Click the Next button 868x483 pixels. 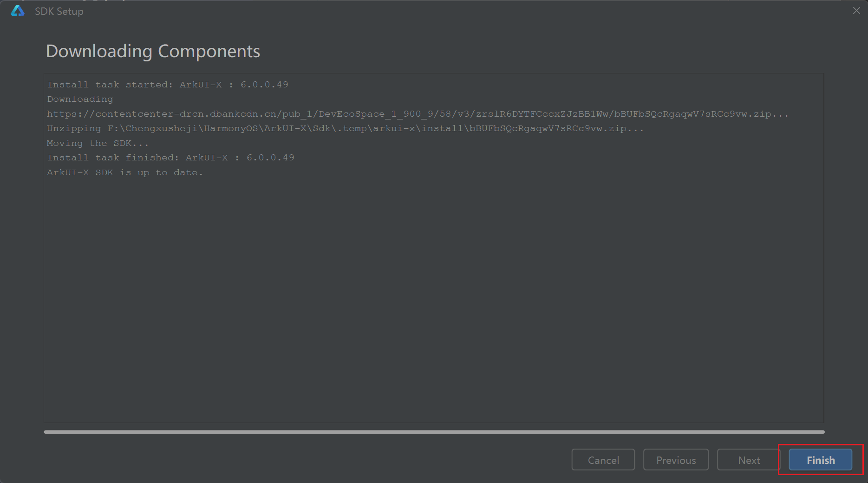coord(749,460)
